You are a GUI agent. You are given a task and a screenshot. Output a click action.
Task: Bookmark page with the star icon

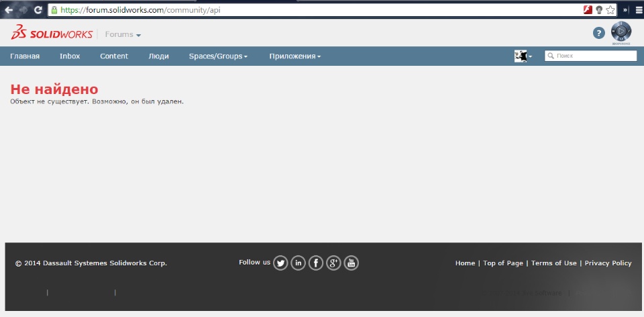coord(610,10)
